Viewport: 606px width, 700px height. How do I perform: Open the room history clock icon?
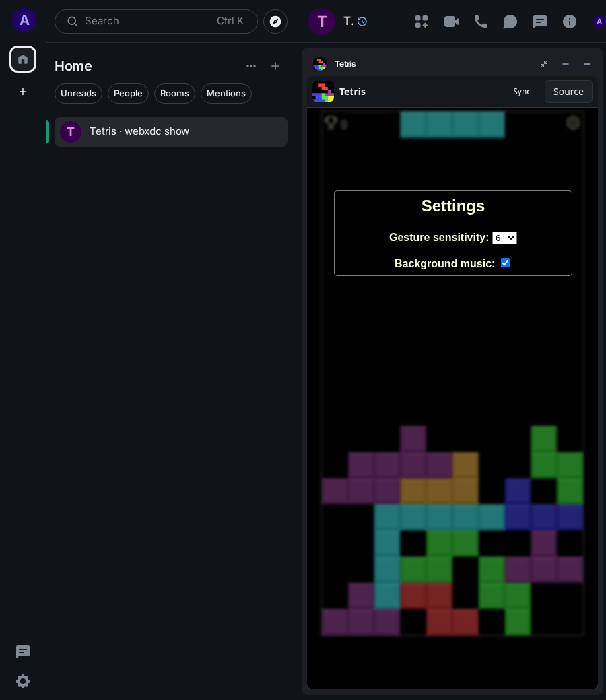[x=362, y=22]
